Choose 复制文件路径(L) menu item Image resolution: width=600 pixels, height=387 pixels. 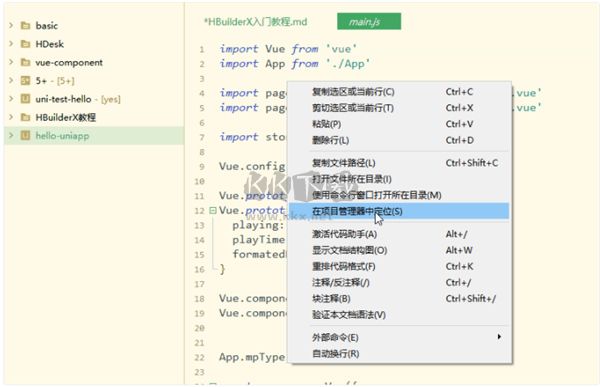tap(399, 163)
